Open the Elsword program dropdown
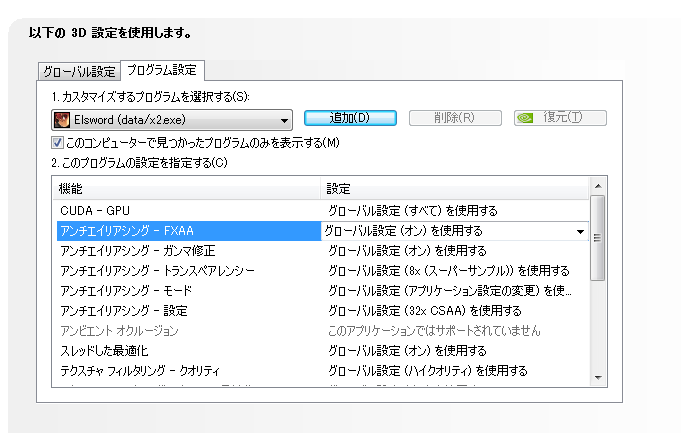Image resolution: width=681 pixels, height=433 pixels. pos(172,120)
